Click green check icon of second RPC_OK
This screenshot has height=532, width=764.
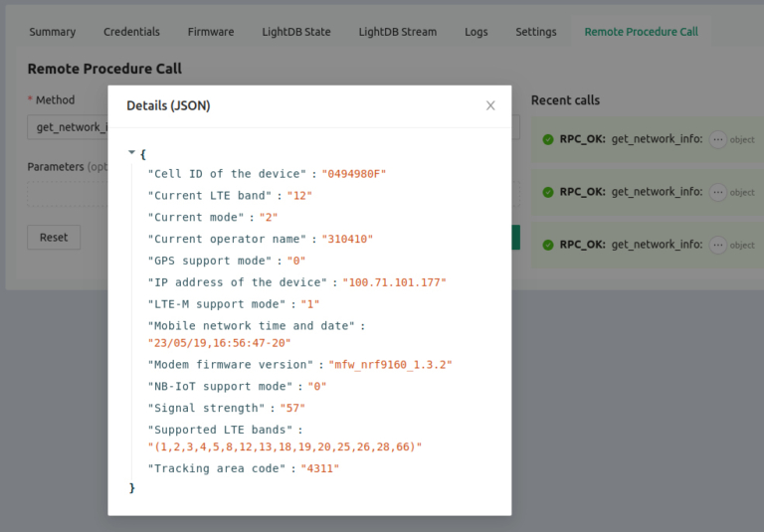(548, 192)
